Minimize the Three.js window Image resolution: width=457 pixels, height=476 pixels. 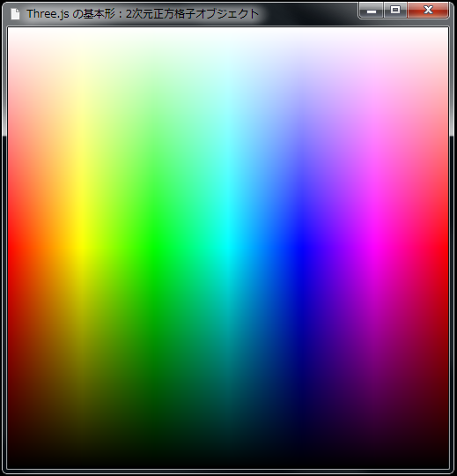(x=372, y=10)
